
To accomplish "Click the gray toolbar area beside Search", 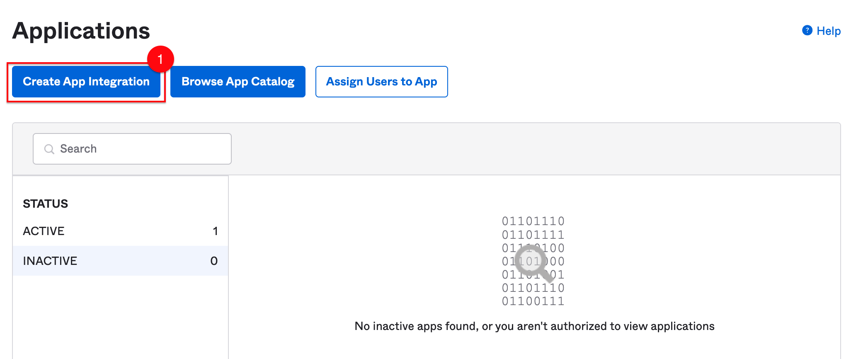I will click(535, 149).
